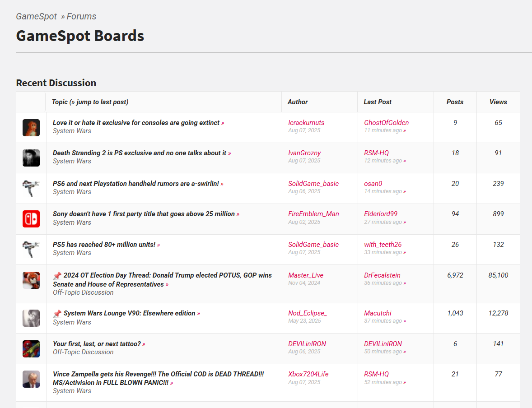Open thread 'Sony doesn't have 1 first party title'
This screenshot has width=532, height=408.
(x=144, y=214)
